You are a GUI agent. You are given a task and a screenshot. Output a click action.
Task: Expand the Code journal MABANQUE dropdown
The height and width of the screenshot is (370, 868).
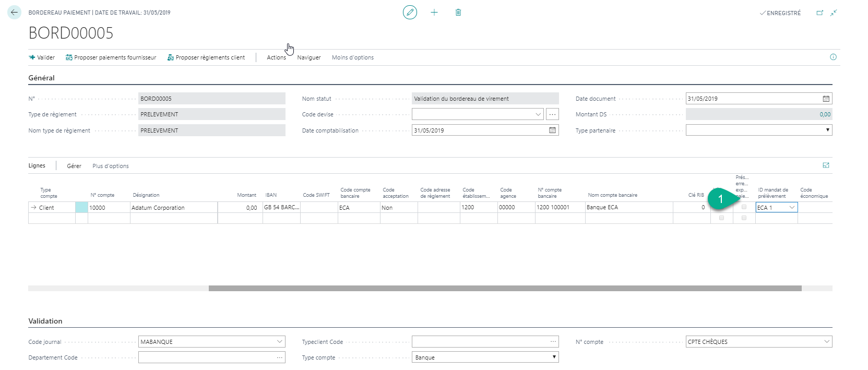[x=279, y=342]
